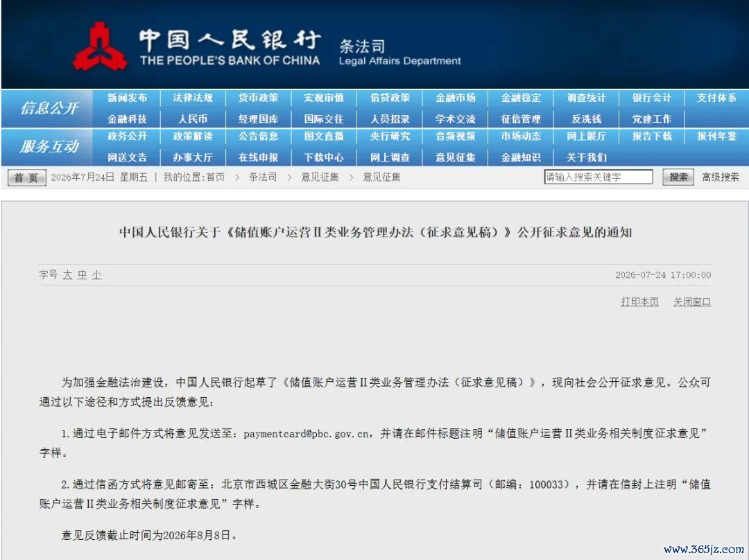The height and width of the screenshot is (560, 749).
Task: Open 高级搜索 advanced search link
Action: pos(721,177)
